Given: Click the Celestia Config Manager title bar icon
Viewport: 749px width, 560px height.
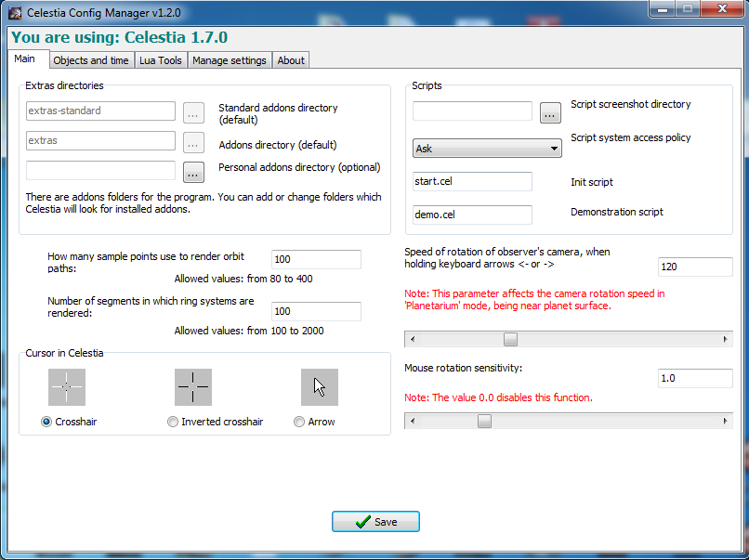Looking at the screenshot, I should [15, 13].
